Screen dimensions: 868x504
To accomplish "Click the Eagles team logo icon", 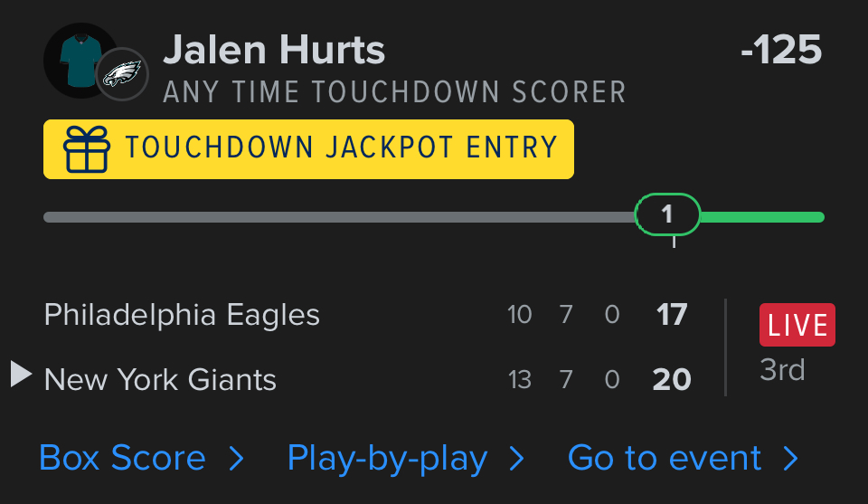I will (122, 73).
